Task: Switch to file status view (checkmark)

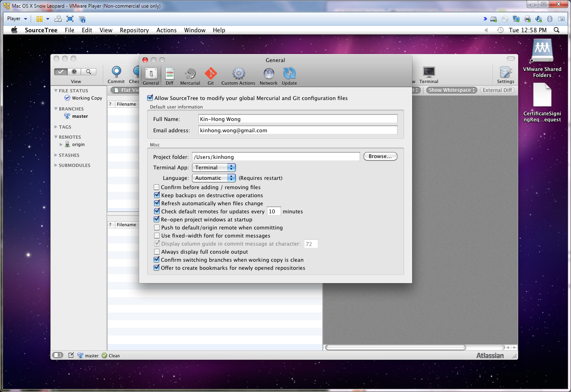Action: point(61,72)
